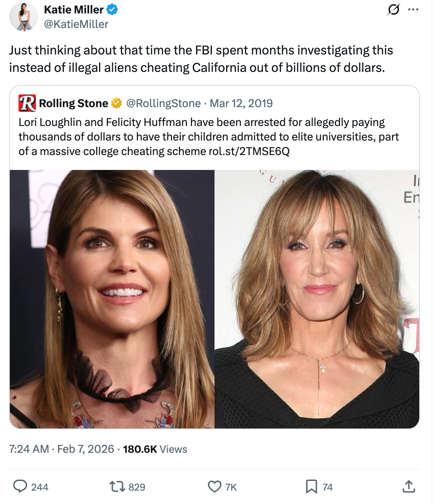Like the post with the heart icon
This screenshot has height=504, width=437.
(215, 486)
